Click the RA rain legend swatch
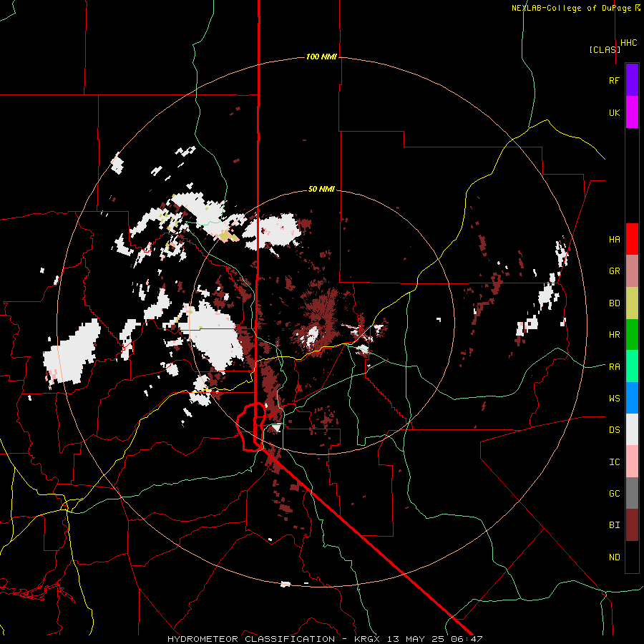The image size is (644, 644). (x=632, y=366)
